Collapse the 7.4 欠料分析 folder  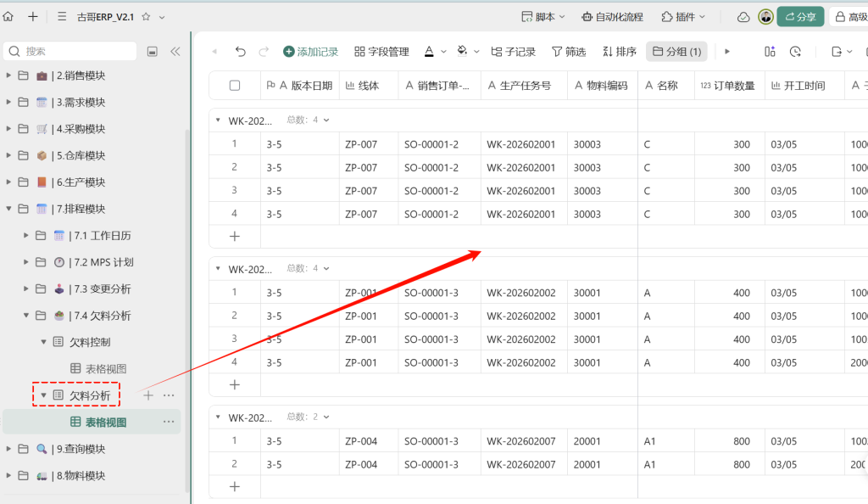pyautogui.click(x=26, y=315)
